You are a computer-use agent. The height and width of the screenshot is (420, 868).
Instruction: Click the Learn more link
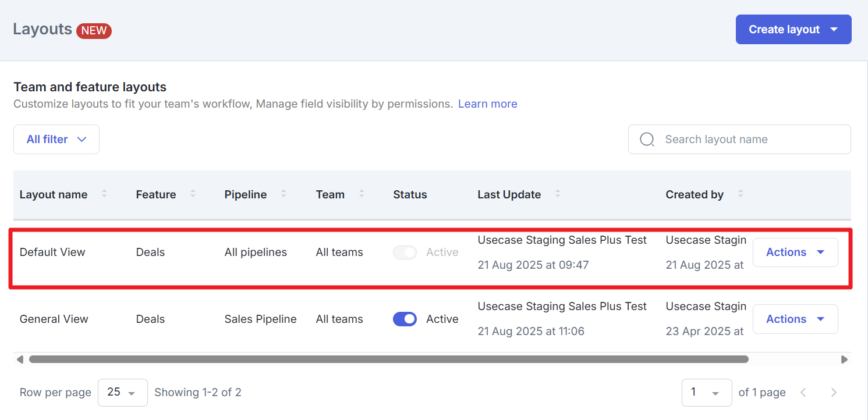[487, 104]
